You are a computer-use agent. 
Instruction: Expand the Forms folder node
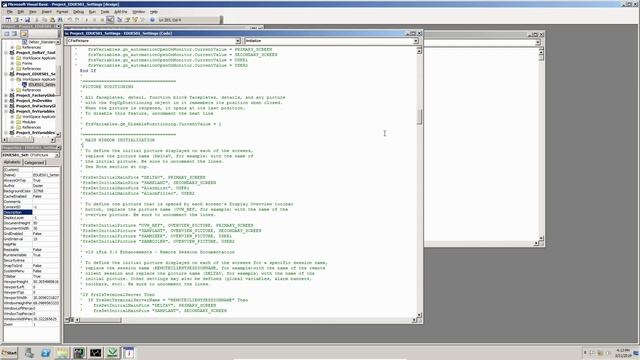(x=12, y=63)
